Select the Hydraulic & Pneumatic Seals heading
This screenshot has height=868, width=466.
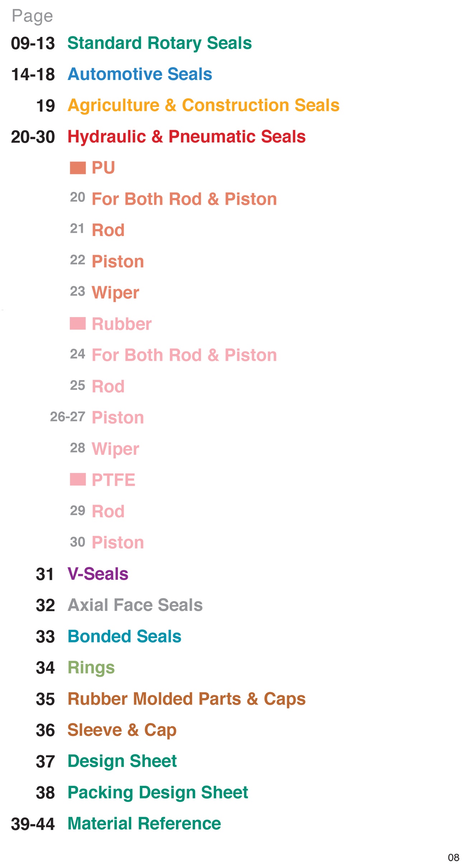tap(186, 137)
